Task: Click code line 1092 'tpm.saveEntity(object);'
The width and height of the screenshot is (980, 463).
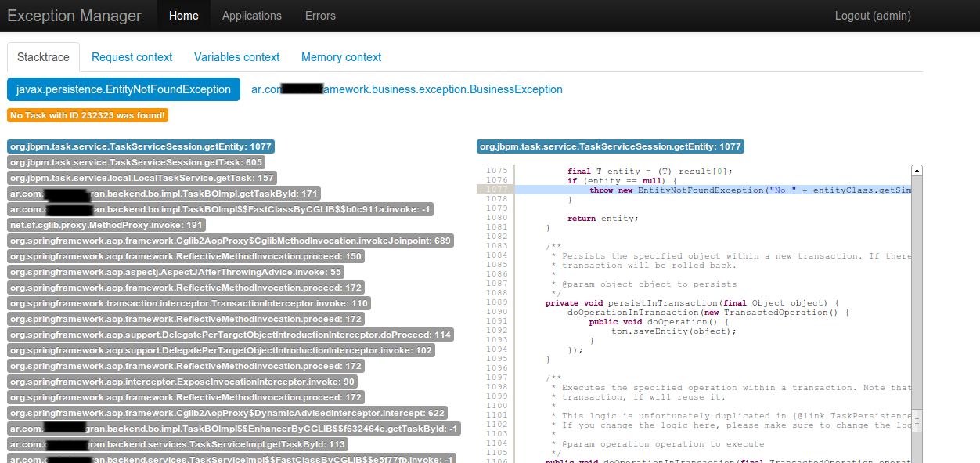Action: click(x=674, y=331)
